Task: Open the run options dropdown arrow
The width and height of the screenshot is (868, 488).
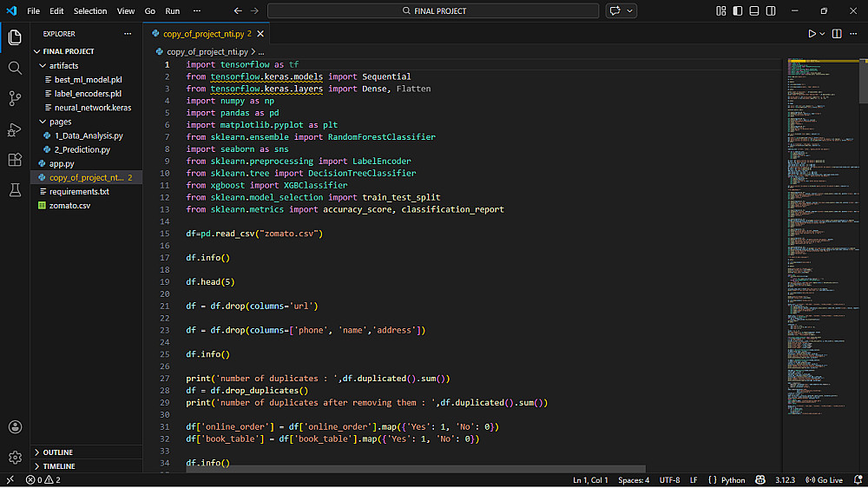Action: [824, 33]
